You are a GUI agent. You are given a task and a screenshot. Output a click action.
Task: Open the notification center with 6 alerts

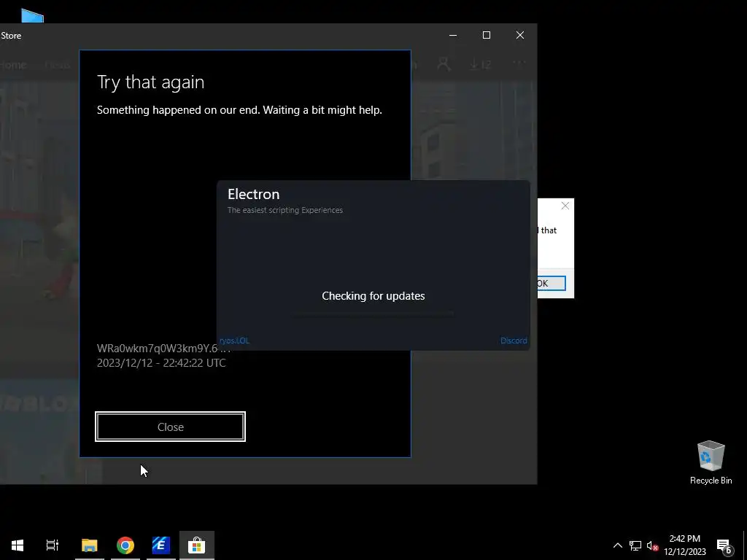coord(724,545)
